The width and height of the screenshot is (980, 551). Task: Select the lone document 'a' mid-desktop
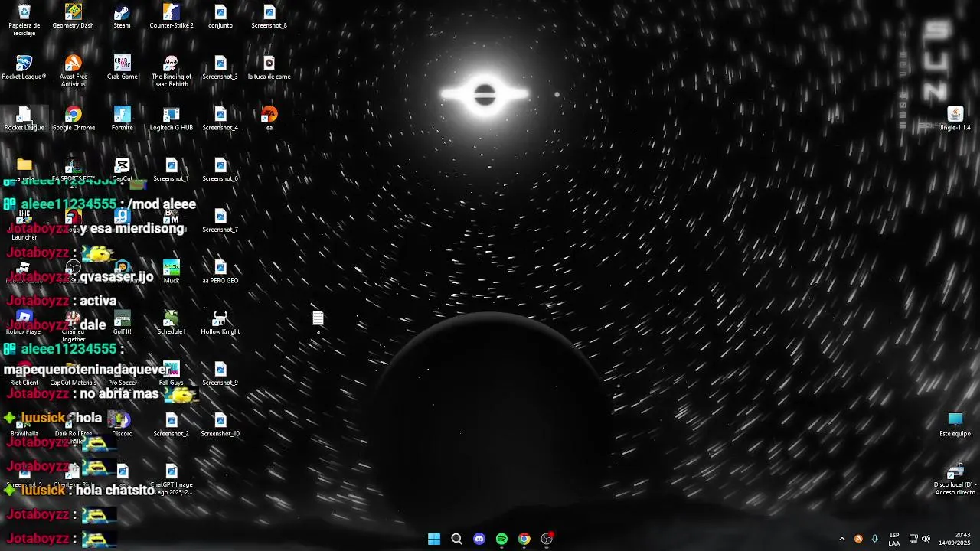point(318,321)
